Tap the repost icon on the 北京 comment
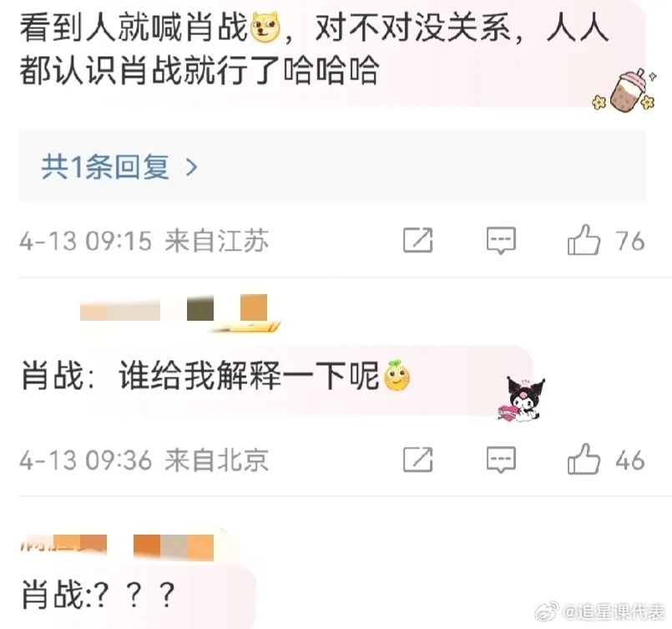 418,459
